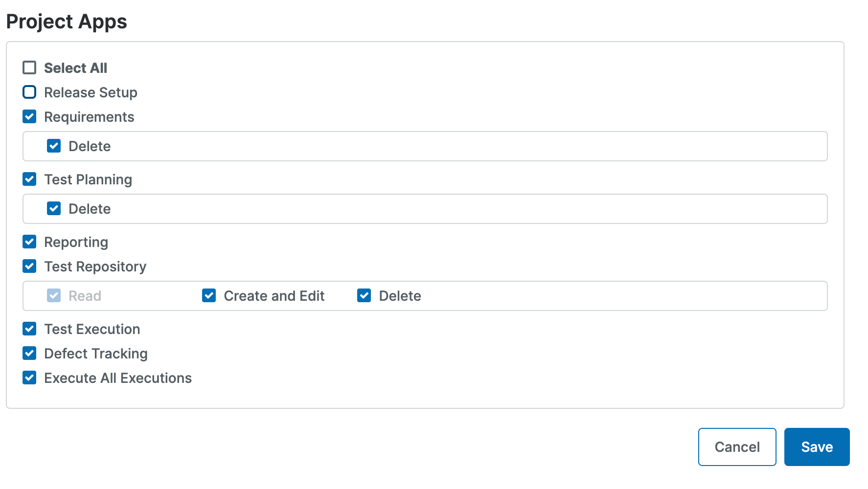
Task: Click the disabled Read checkbox
Action: tap(54, 295)
